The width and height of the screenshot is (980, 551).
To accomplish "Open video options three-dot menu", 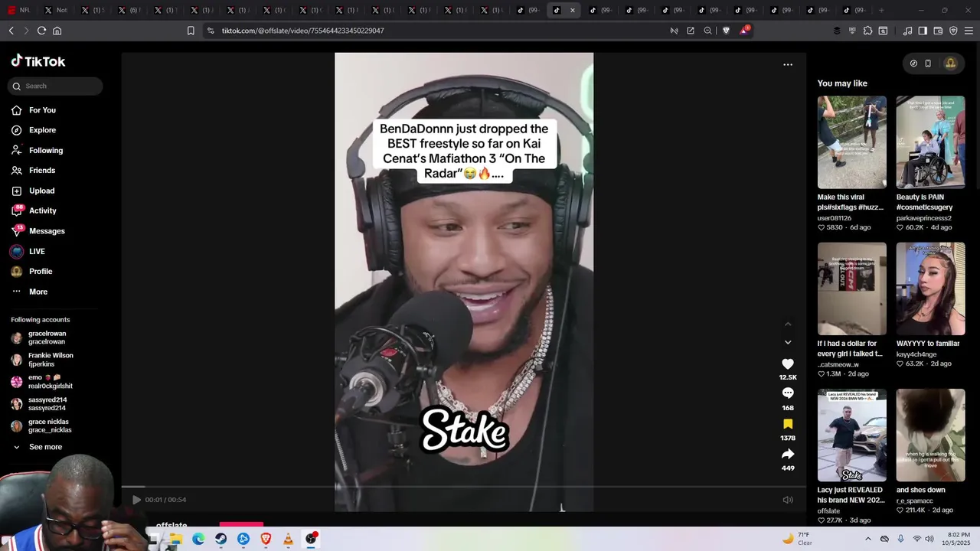I will point(788,64).
